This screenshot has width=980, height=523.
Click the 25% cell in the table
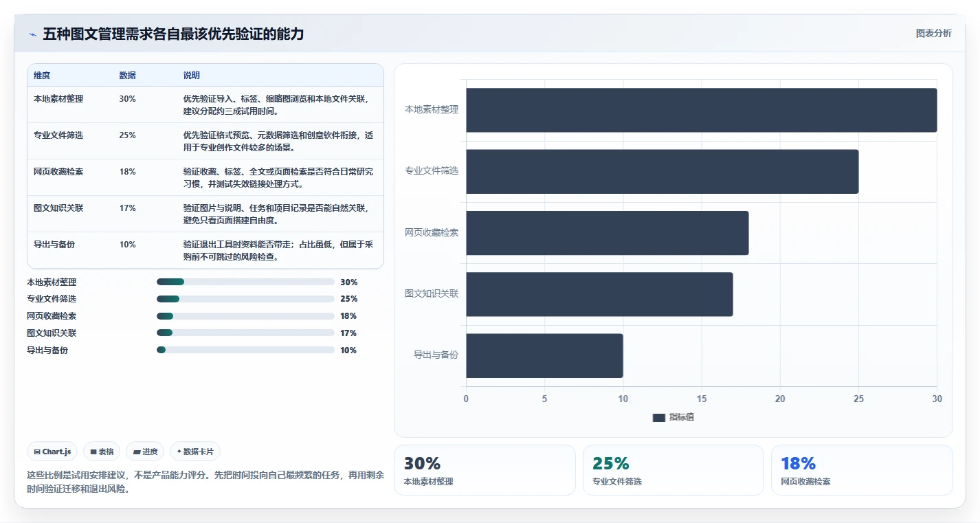tap(127, 135)
